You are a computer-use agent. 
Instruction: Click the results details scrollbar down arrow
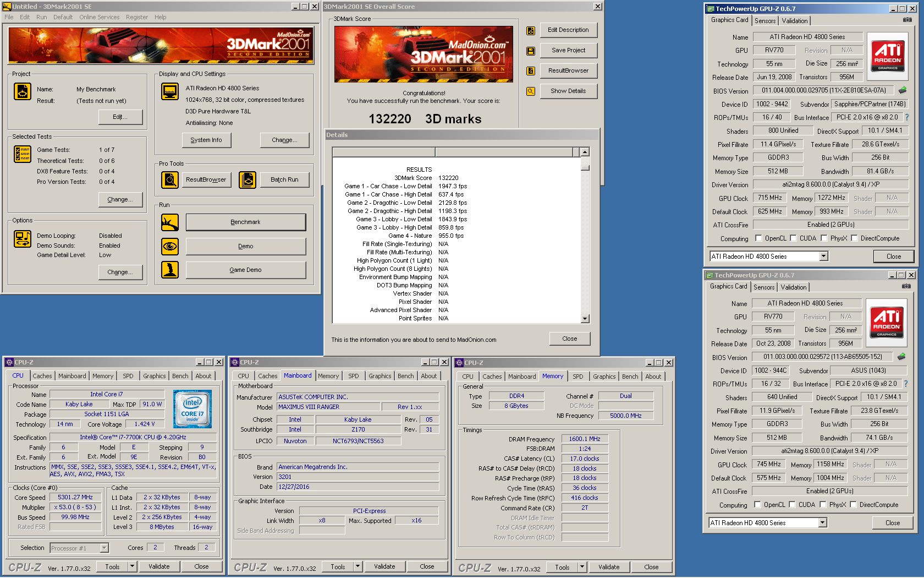click(x=585, y=318)
